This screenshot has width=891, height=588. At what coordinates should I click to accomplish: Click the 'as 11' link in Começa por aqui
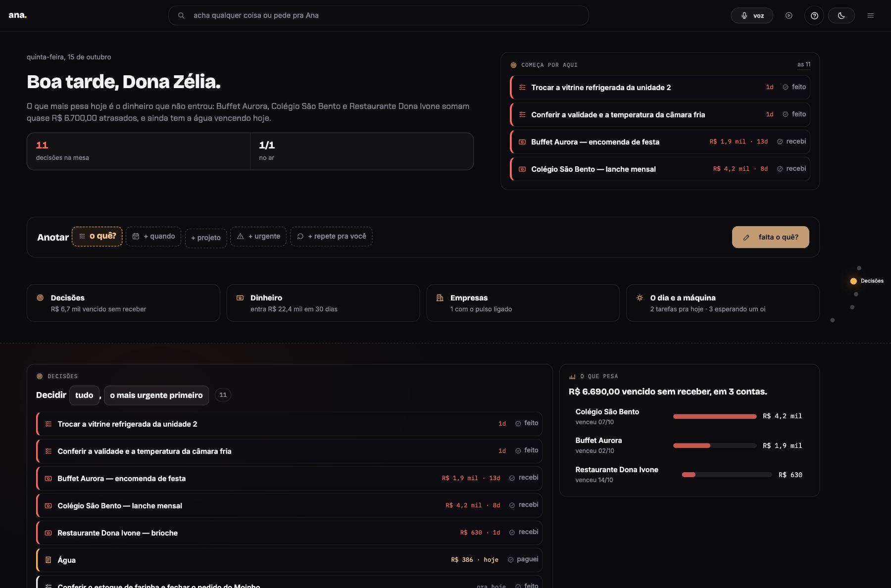tap(804, 64)
